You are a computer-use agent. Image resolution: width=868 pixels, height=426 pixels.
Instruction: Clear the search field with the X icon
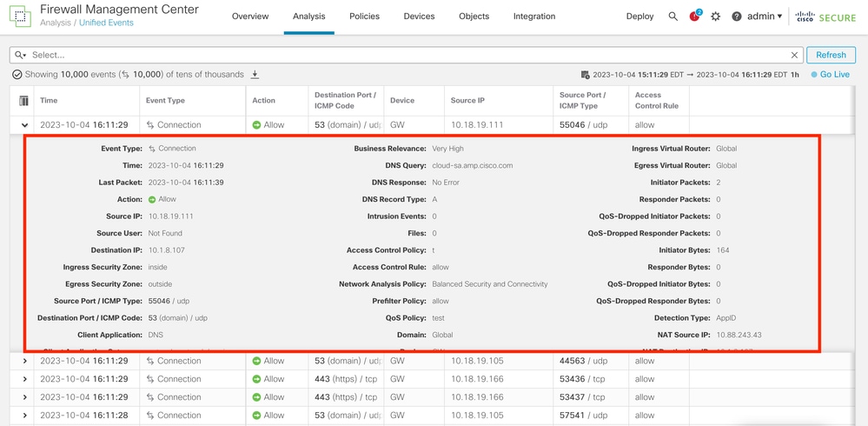(794, 55)
